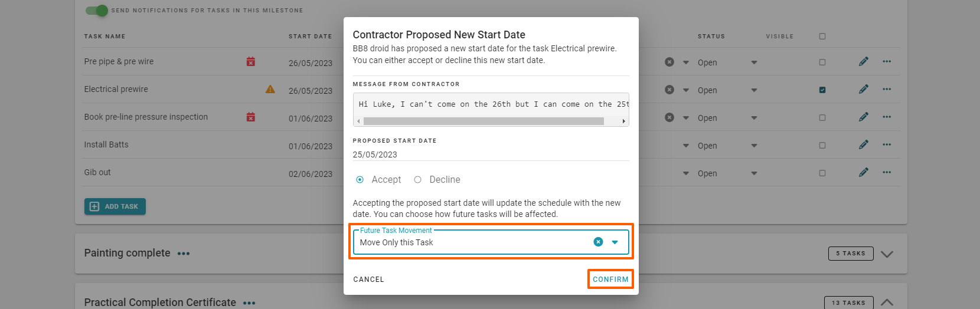Screen dimensions: 980x309
Task: Click the pencil edit icon for Pre pipe & pre wire
Action: pyautogui.click(x=863, y=61)
